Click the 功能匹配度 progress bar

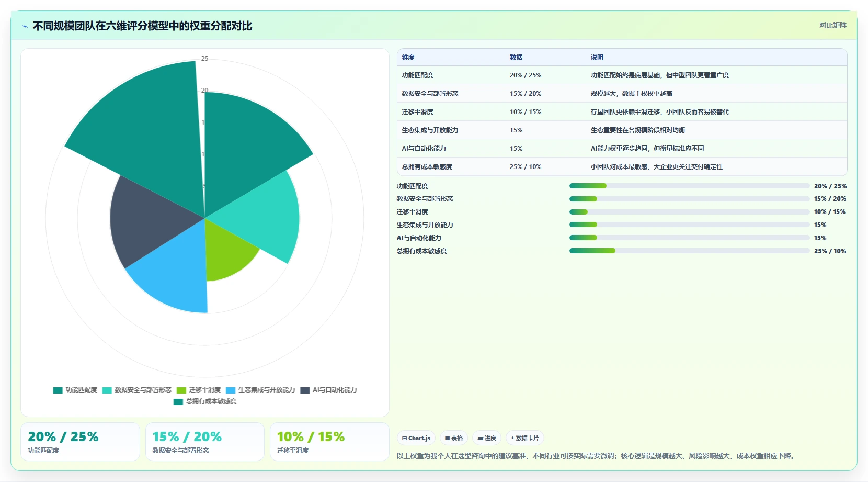689,186
